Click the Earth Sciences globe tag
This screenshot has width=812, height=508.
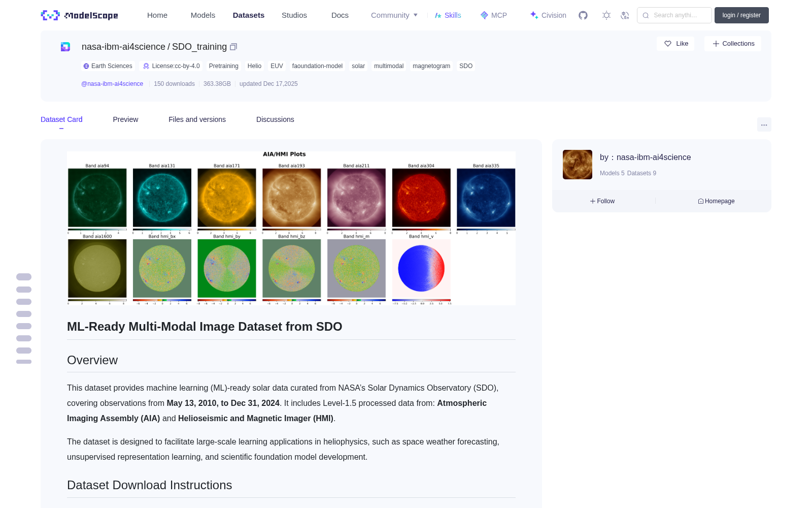click(108, 66)
